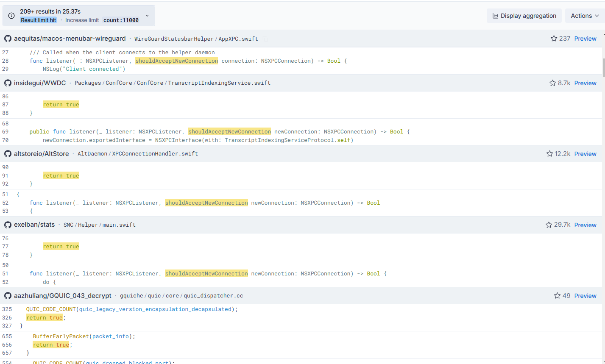Open the AppXPC.swift file
Image resolution: width=605 pixels, height=364 pixels.
238,39
